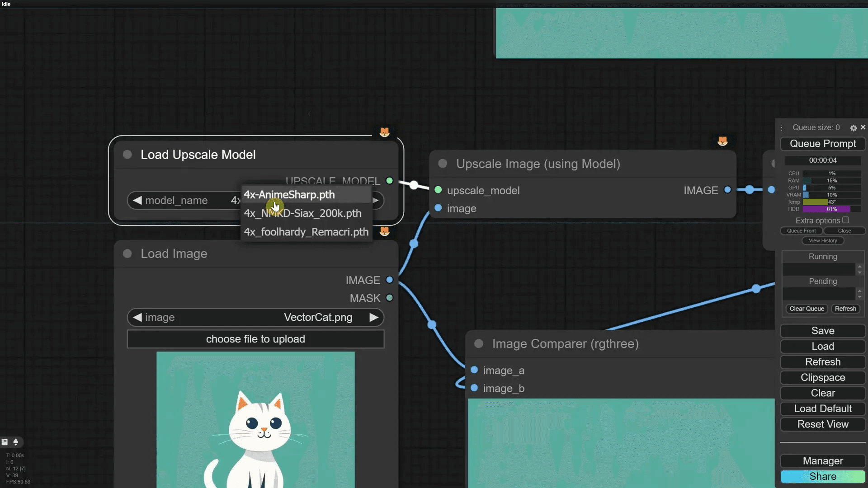Click the fox badge on Upscale Image node

coord(723,141)
